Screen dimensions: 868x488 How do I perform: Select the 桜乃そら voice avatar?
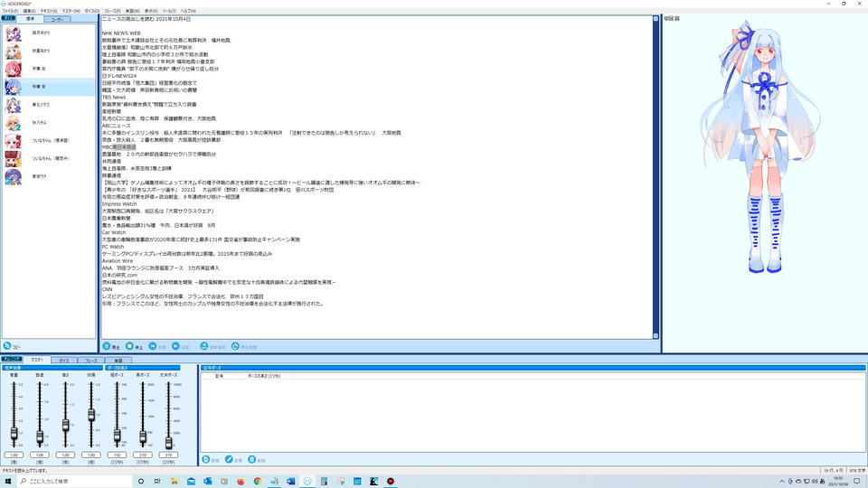[x=14, y=123]
